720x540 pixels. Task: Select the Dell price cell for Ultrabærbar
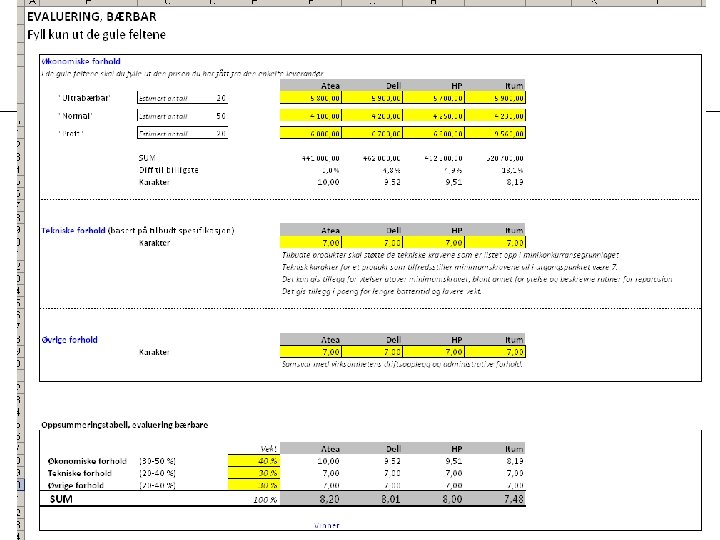coord(372,98)
